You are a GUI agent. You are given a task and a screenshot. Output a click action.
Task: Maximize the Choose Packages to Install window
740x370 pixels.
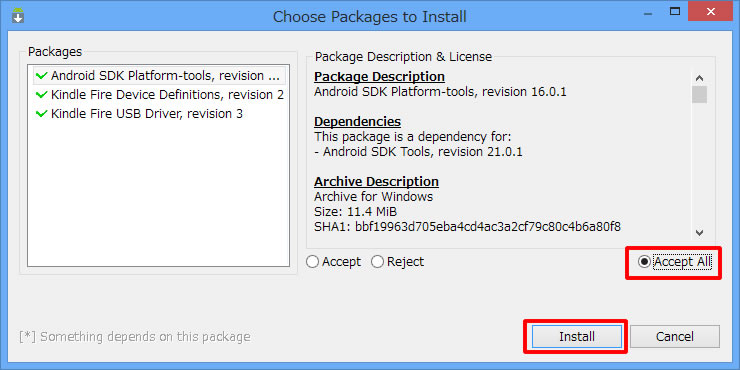(675, 11)
